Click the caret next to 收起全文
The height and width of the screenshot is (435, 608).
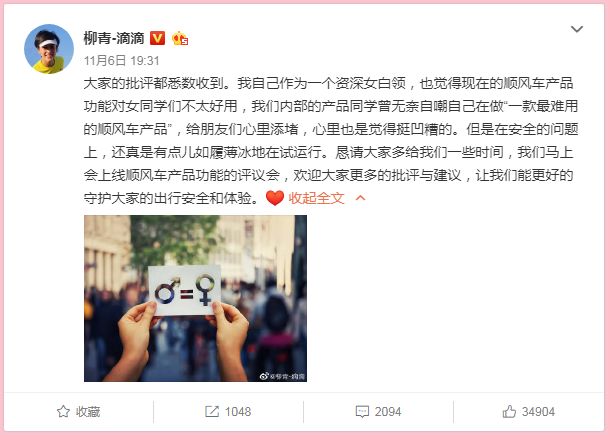coord(360,198)
